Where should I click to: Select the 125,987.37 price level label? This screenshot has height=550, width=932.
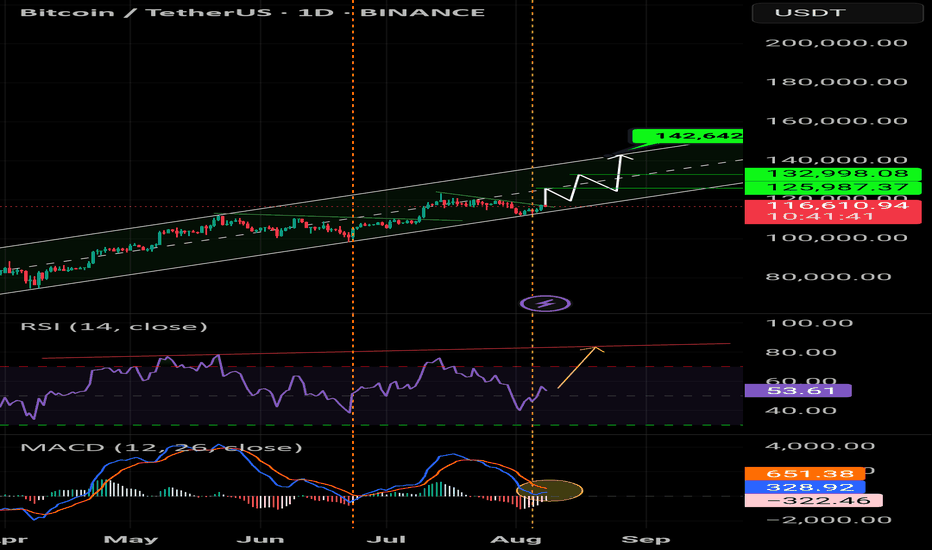coord(833,188)
